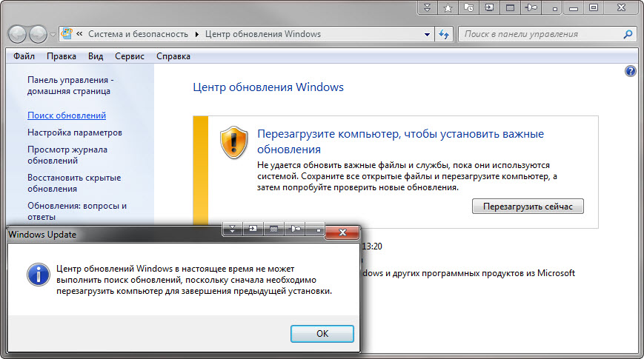Click the magnifier search icon

[x=628, y=35]
